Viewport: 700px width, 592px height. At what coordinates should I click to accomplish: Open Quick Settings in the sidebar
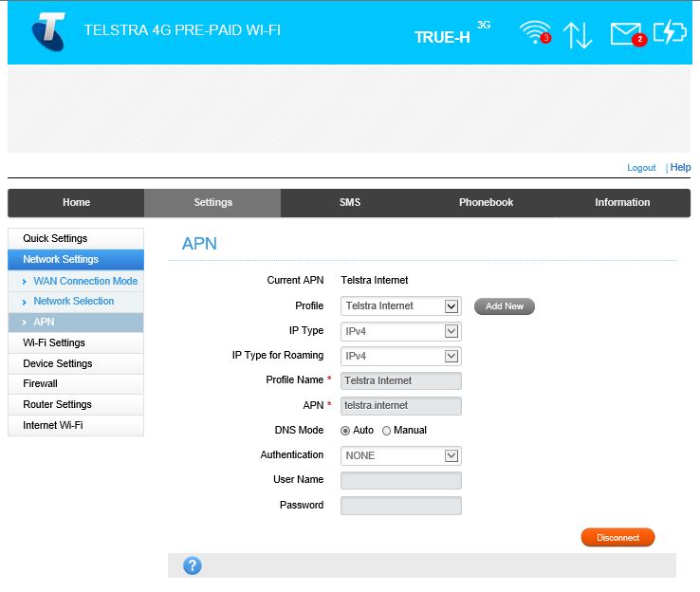tap(76, 238)
